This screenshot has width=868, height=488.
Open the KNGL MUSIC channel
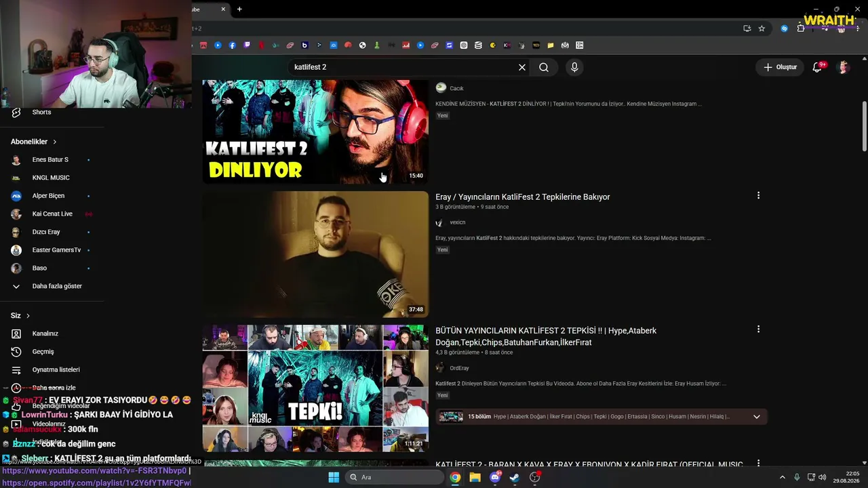(x=51, y=178)
